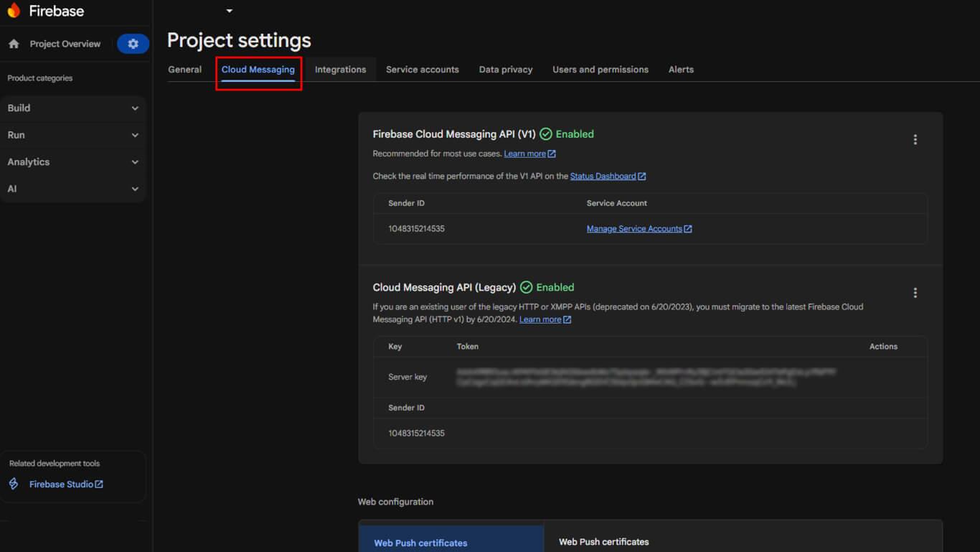The image size is (980, 552).
Task: Expand the Build category
Action: [x=72, y=108]
